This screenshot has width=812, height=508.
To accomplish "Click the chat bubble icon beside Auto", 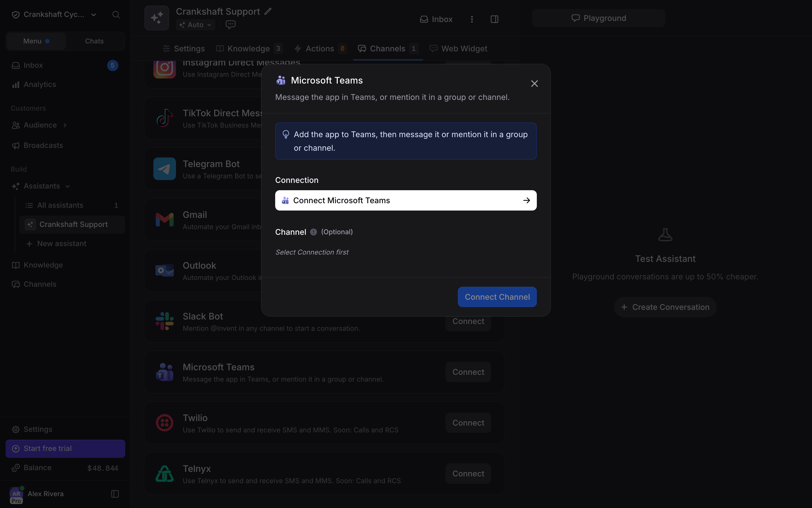I will [x=231, y=25].
